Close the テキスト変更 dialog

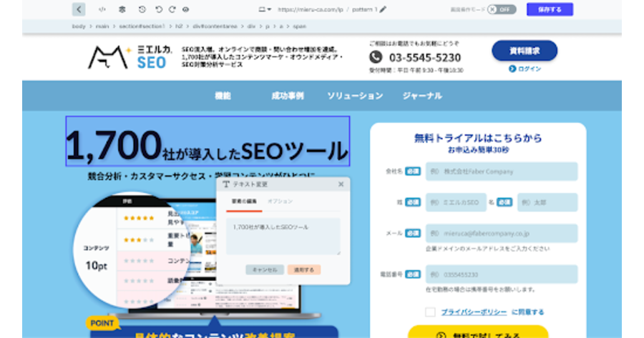click(x=341, y=184)
